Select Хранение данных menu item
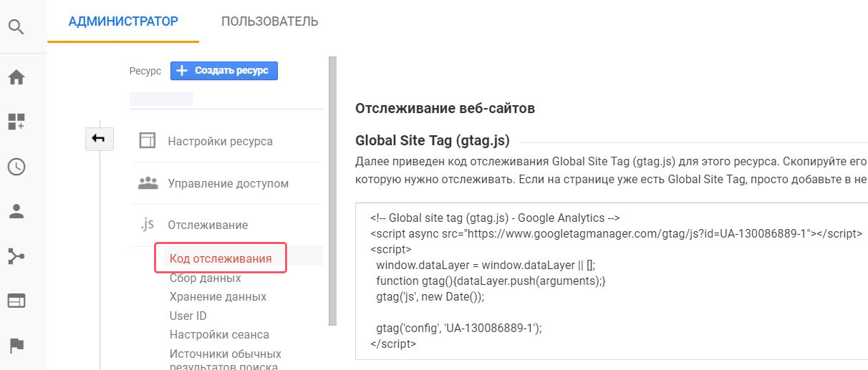This screenshot has width=868, height=370. [218, 296]
